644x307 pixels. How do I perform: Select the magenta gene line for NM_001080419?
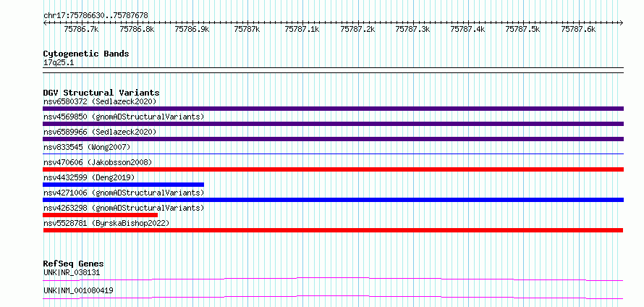pyautogui.click(x=333, y=297)
